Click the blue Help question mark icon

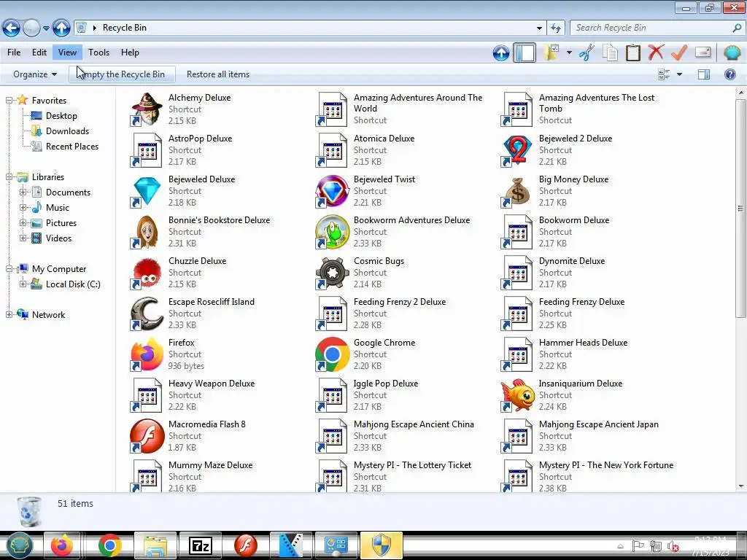729,74
